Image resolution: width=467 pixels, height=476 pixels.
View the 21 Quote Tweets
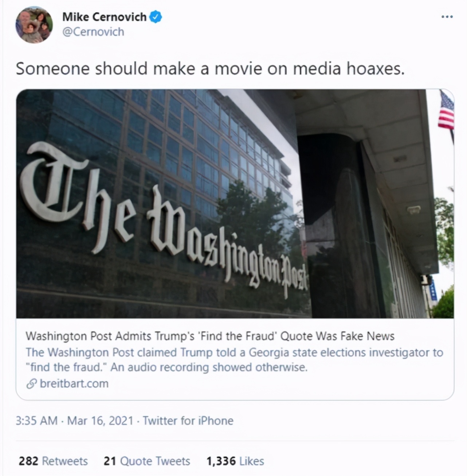point(147,461)
